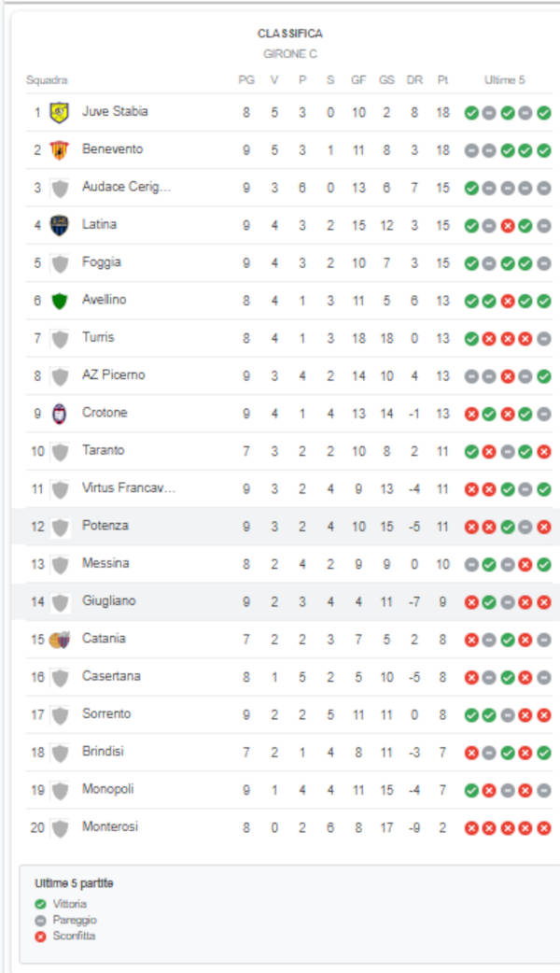Screen dimensions: 560x973
Task: Click the Benevento club crest
Action: pyautogui.click(x=60, y=149)
